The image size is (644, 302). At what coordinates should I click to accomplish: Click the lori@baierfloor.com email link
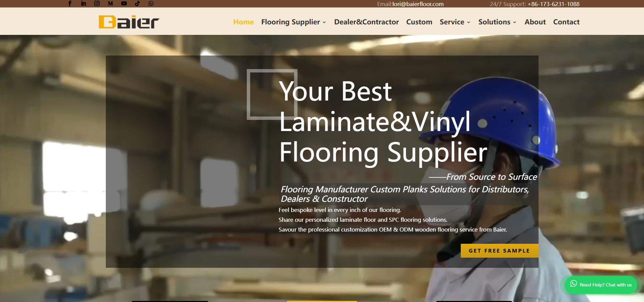click(418, 4)
